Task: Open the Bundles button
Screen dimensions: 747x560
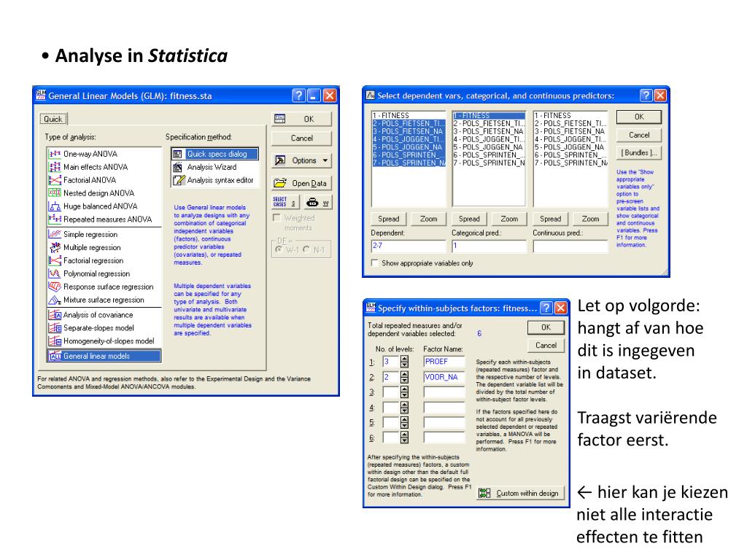Action: coord(639,153)
